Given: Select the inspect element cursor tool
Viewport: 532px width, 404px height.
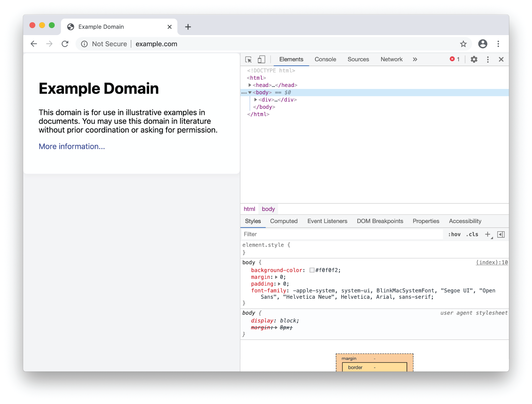Looking at the screenshot, I should click(x=248, y=59).
